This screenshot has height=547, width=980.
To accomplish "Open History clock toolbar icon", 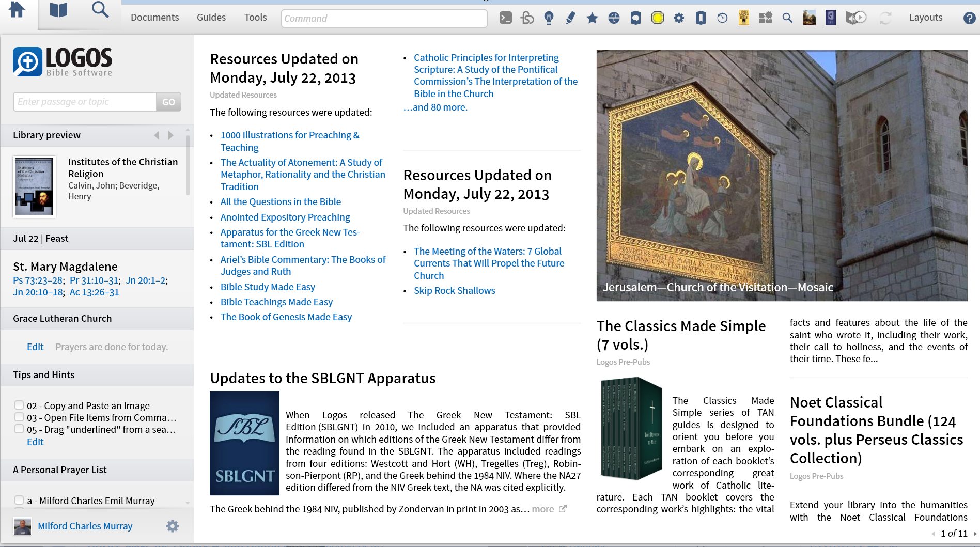I will [722, 18].
